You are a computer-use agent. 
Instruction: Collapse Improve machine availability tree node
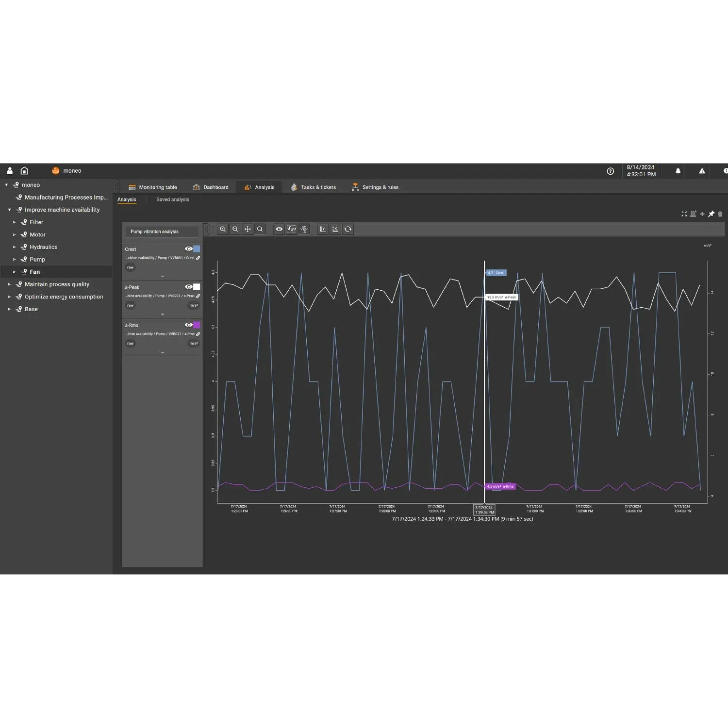[x=9, y=210]
